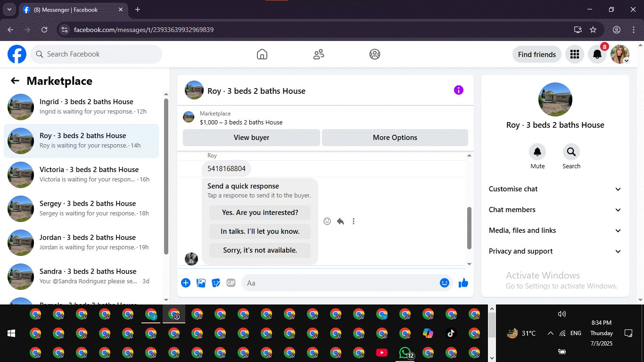This screenshot has width=644, height=362.
Task: Click the large house photo in info panel
Action: click(555, 99)
